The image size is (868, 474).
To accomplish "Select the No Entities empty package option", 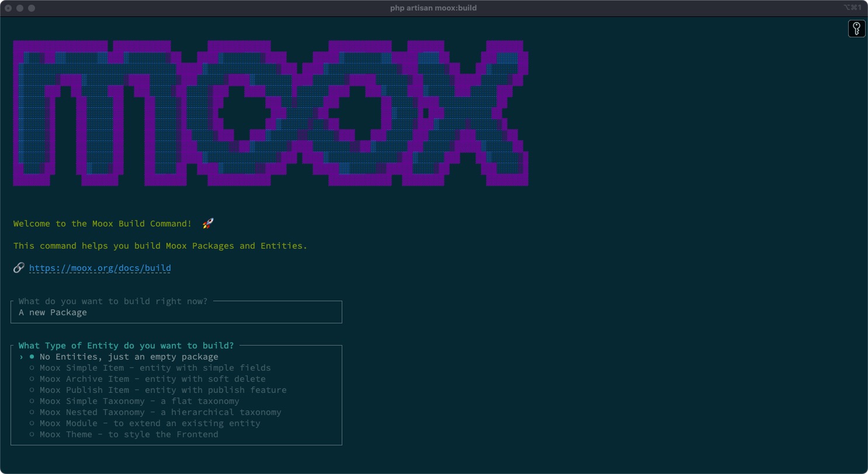I will [128, 356].
